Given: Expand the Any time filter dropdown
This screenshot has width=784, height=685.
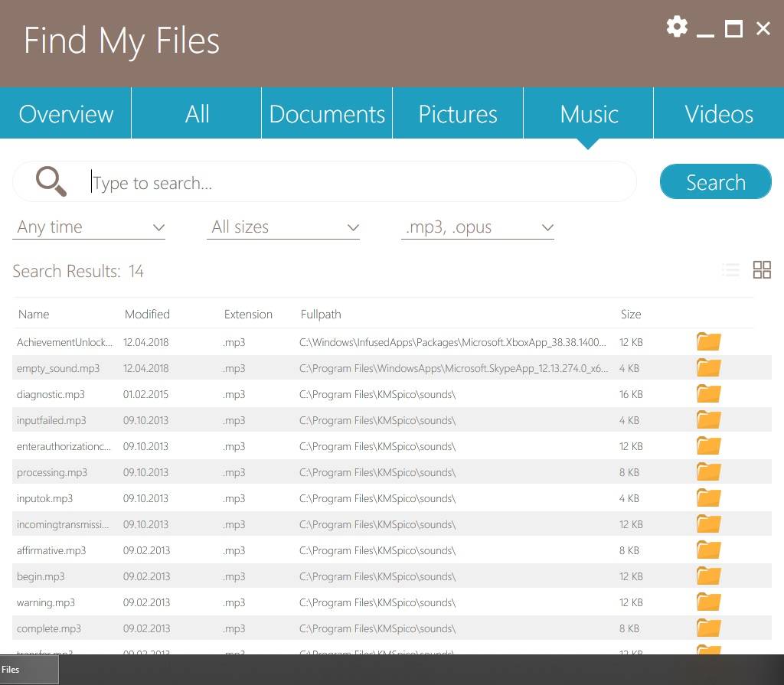Looking at the screenshot, I should tap(89, 227).
